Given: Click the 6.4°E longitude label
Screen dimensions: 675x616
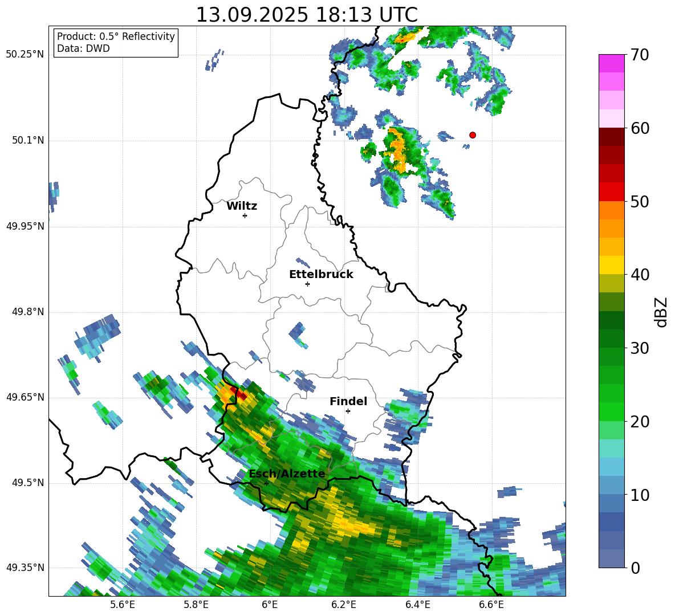Looking at the screenshot, I should tap(417, 605).
